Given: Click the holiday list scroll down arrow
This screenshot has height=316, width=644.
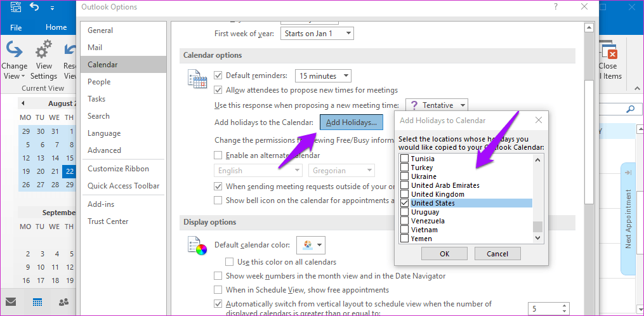Looking at the screenshot, I should (x=537, y=237).
